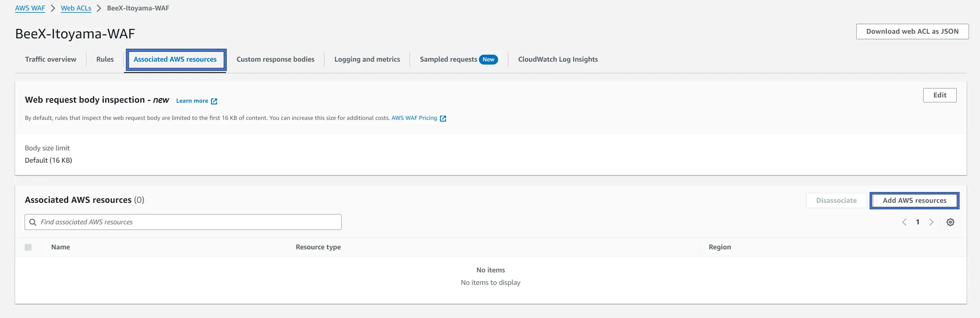This screenshot has height=318, width=980.
Task: Open the Learn more link
Action: click(192, 101)
